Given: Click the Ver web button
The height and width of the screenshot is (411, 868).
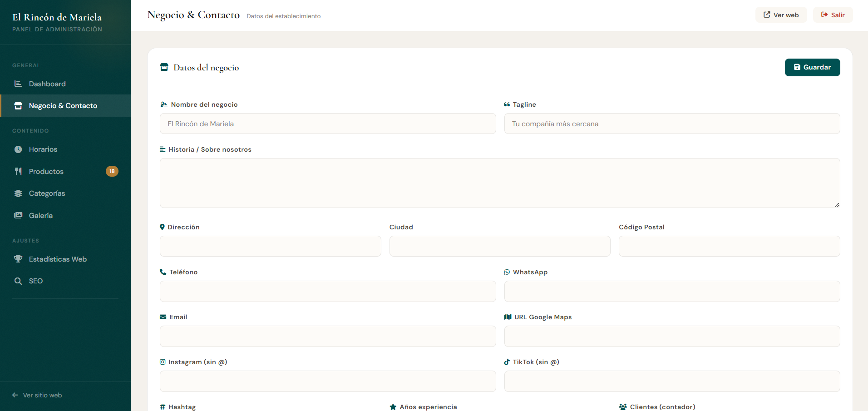Looking at the screenshot, I should coord(781,15).
